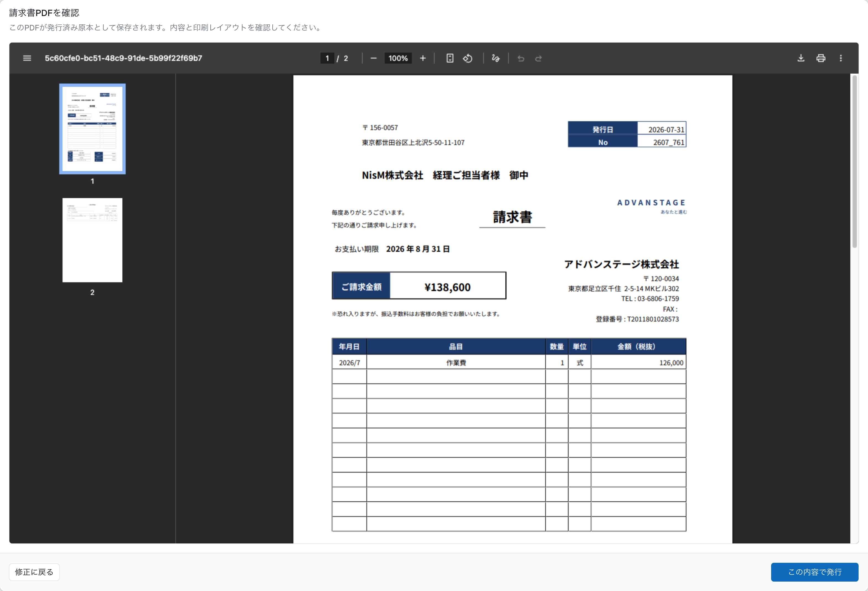
Task: Select page 1 thumbnail
Action: pos(92,129)
